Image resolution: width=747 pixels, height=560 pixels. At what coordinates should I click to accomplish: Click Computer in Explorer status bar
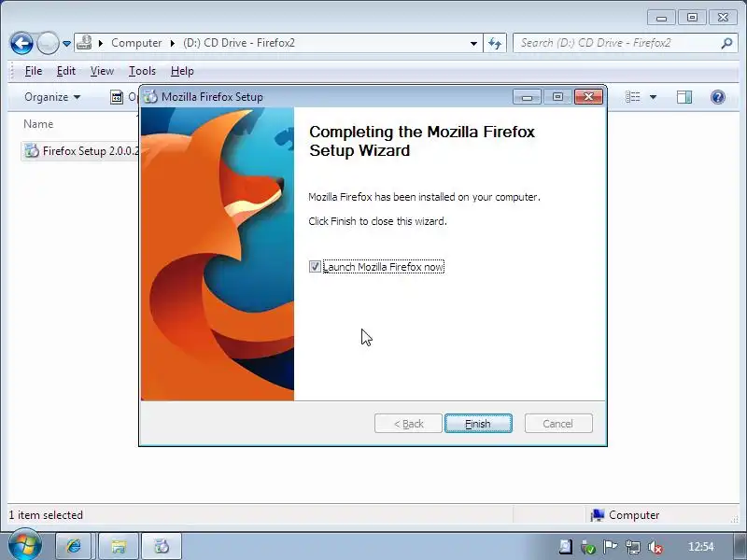point(625,515)
